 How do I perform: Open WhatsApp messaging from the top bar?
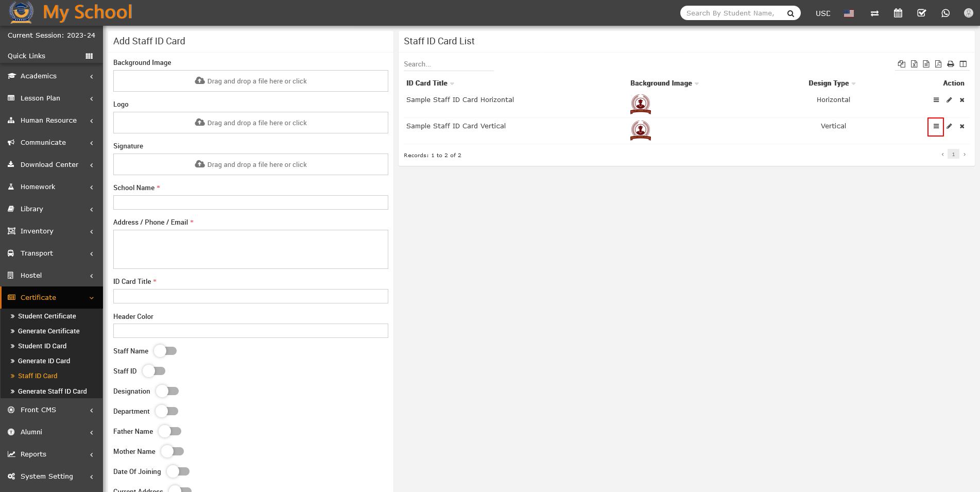click(x=945, y=13)
